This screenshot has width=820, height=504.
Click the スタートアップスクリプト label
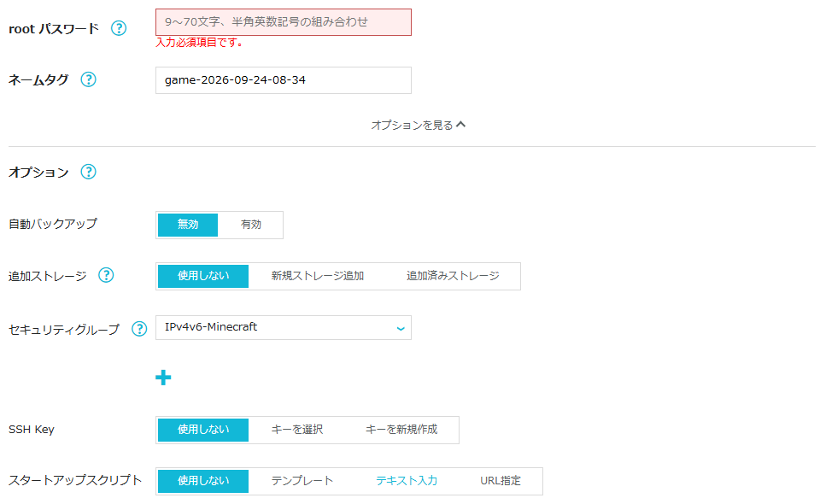tap(75, 480)
